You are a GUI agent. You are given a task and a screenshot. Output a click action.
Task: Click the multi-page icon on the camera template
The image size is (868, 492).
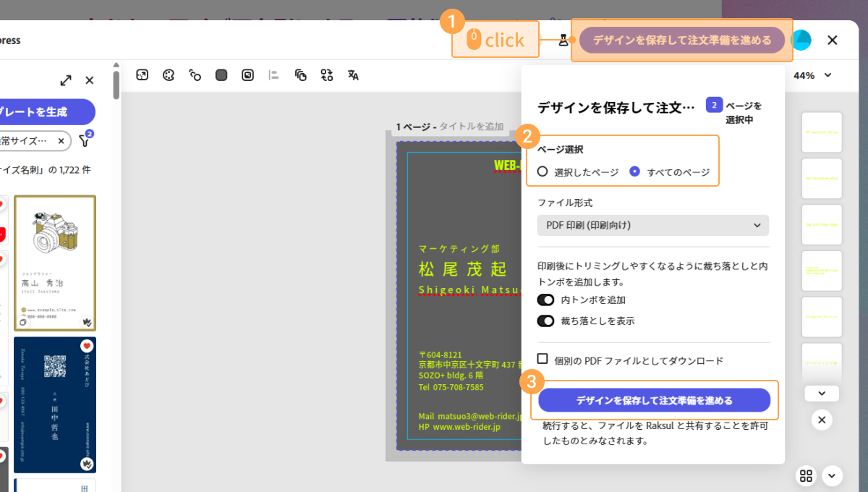pyautogui.click(x=23, y=321)
